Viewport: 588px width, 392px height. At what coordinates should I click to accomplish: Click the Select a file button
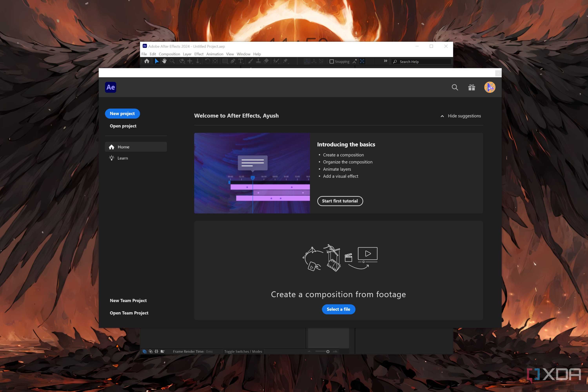pos(338,309)
